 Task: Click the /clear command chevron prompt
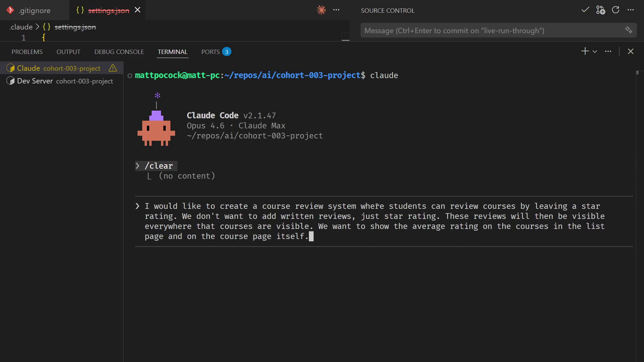point(138,166)
